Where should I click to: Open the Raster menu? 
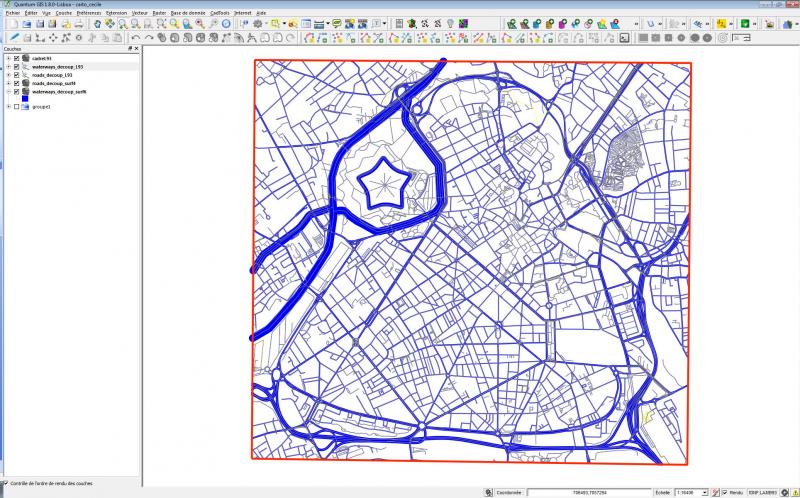159,12
